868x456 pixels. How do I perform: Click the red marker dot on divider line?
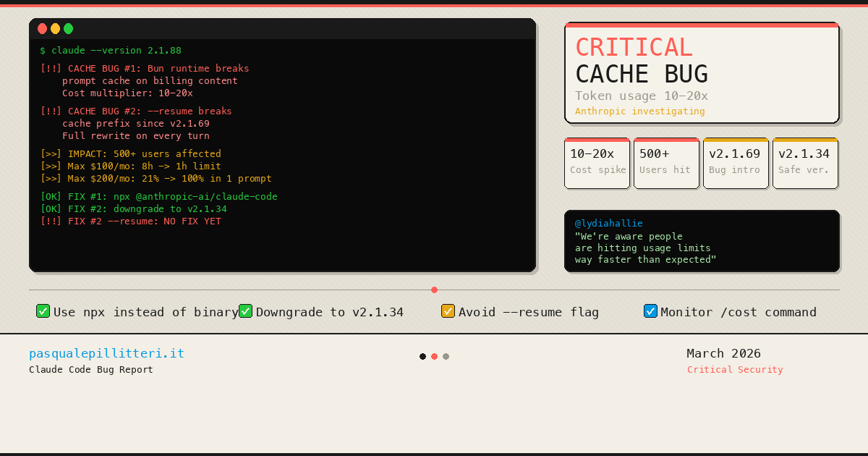coord(434,290)
